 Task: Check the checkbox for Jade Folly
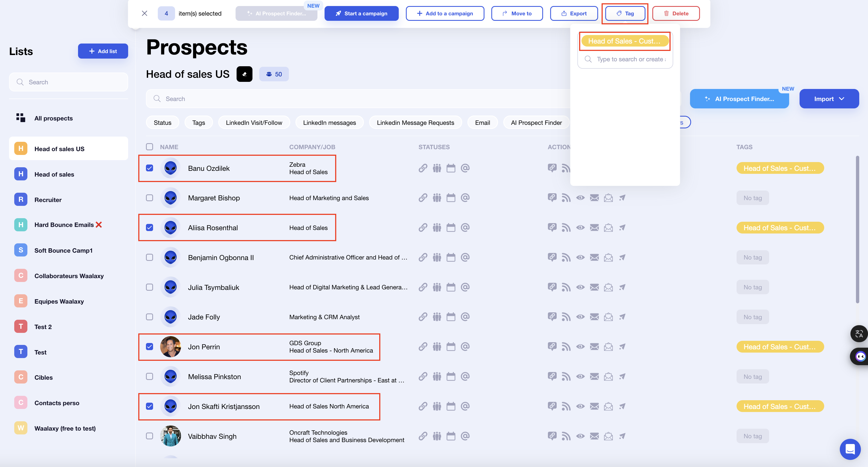[x=150, y=317]
